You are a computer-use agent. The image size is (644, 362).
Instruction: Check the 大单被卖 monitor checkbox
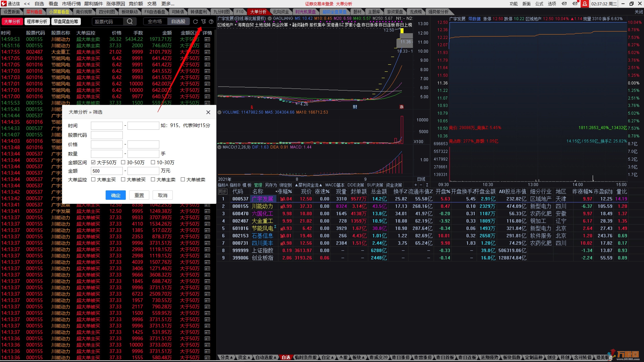click(183, 179)
